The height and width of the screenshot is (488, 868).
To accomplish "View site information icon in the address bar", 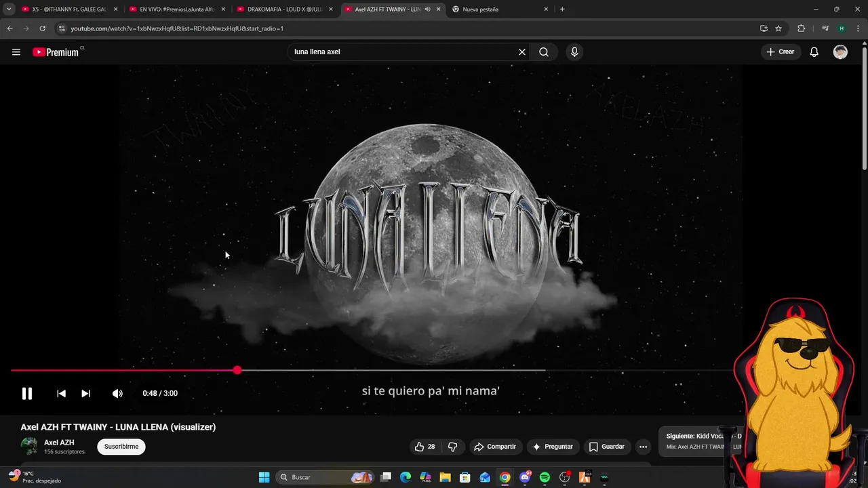I will point(62,28).
